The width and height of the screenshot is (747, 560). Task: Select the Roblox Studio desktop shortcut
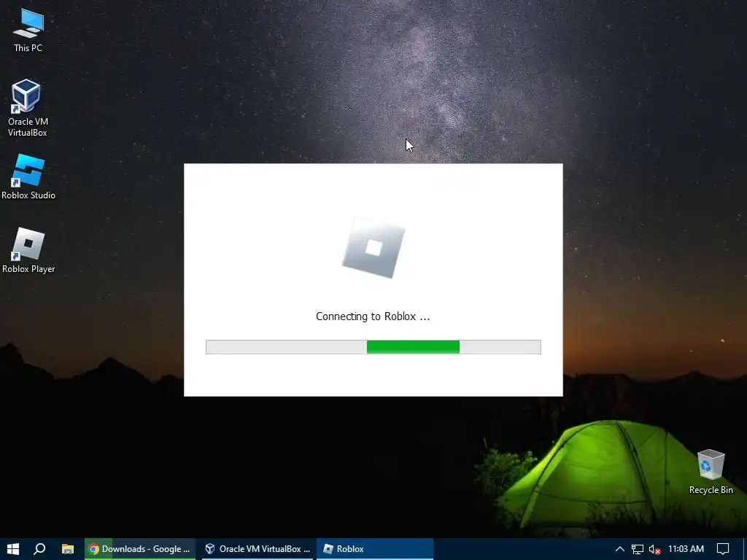click(x=28, y=176)
